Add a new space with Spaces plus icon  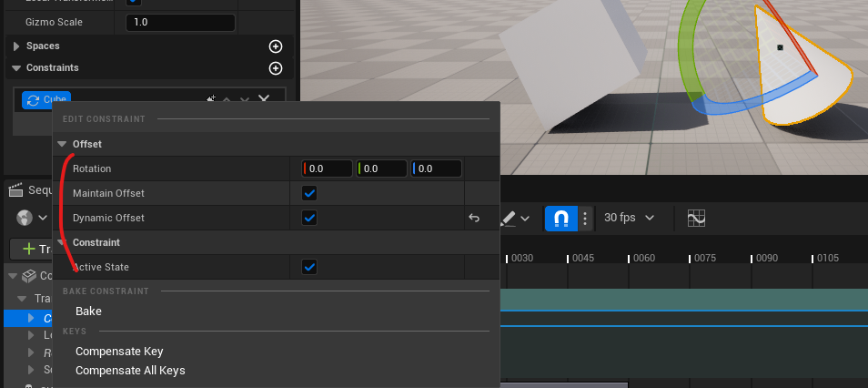point(275,46)
